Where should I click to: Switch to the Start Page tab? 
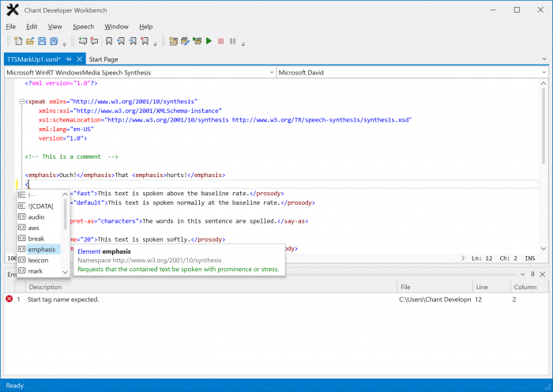[103, 59]
